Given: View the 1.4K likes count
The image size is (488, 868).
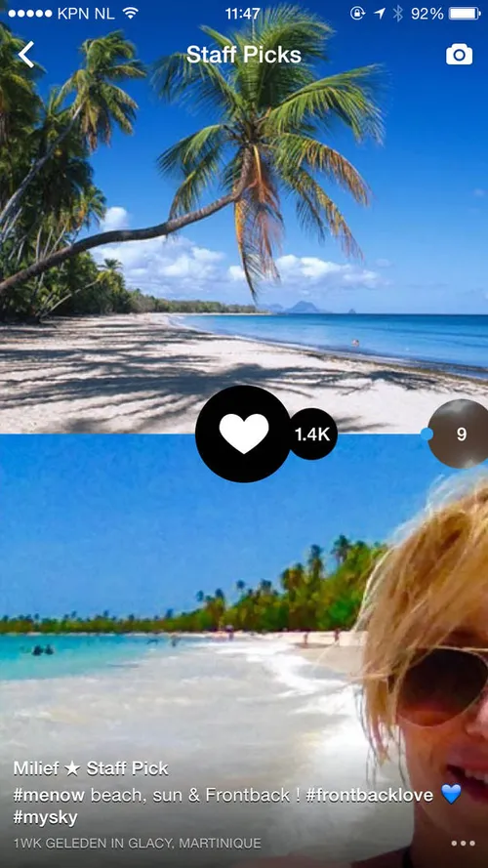Looking at the screenshot, I should pyautogui.click(x=312, y=434).
